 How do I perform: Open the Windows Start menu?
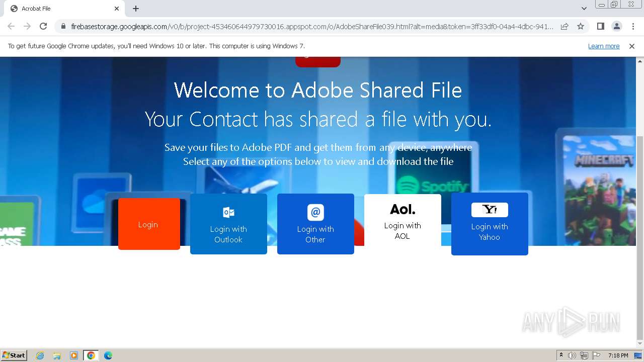[x=14, y=355]
